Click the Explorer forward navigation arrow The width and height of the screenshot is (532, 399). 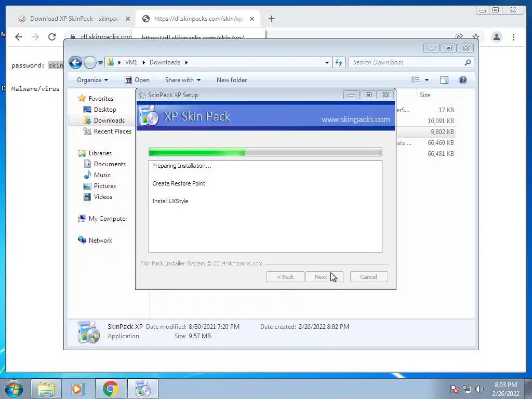coord(90,62)
